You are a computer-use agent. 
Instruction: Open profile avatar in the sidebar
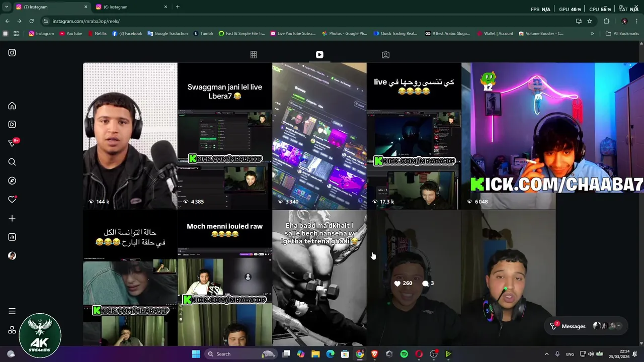click(x=12, y=256)
